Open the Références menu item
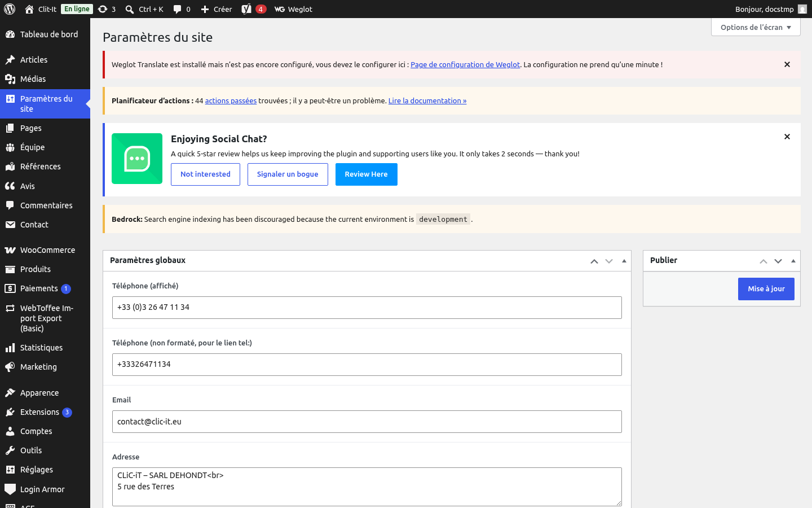 [45, 167]
